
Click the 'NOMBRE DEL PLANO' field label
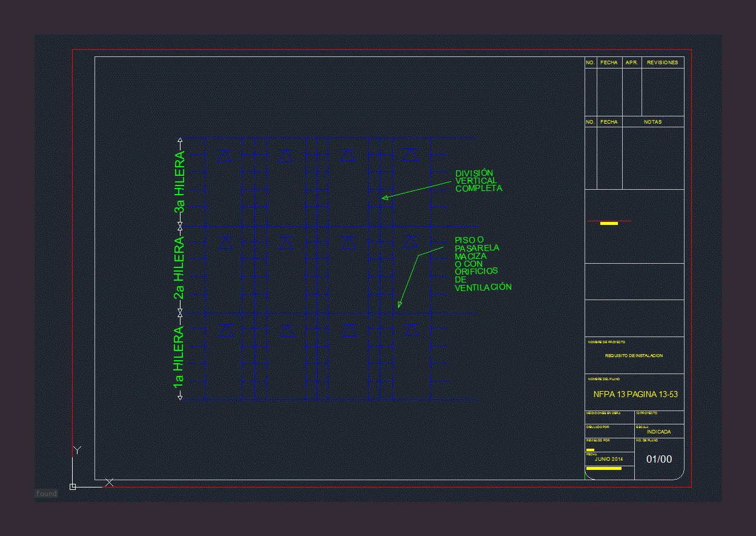(604, 379)
